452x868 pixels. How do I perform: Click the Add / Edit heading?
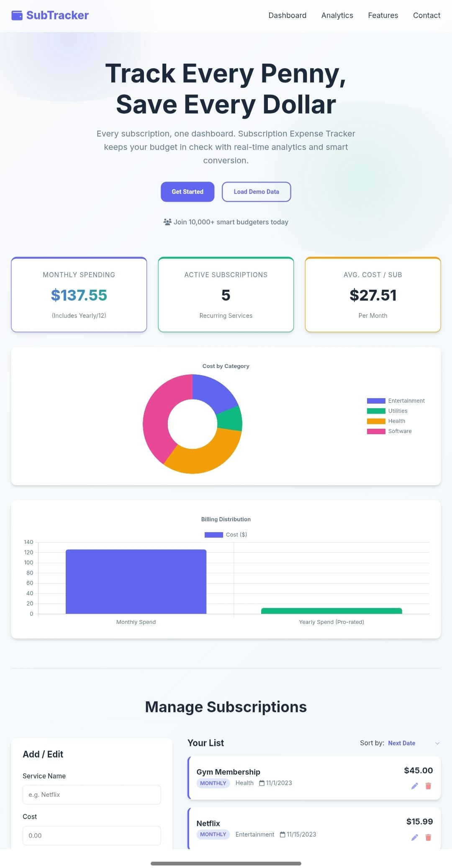[43, 754]
